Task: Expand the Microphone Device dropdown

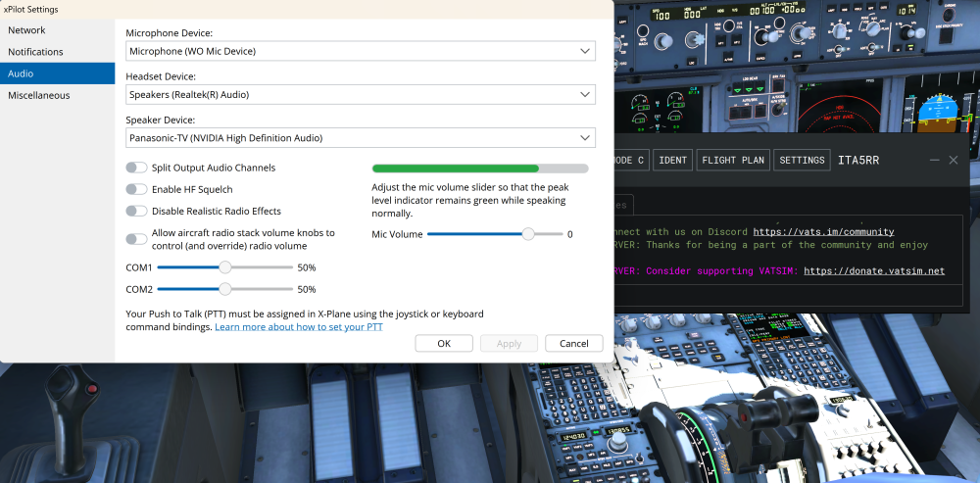Action: (x=360, y=51)
